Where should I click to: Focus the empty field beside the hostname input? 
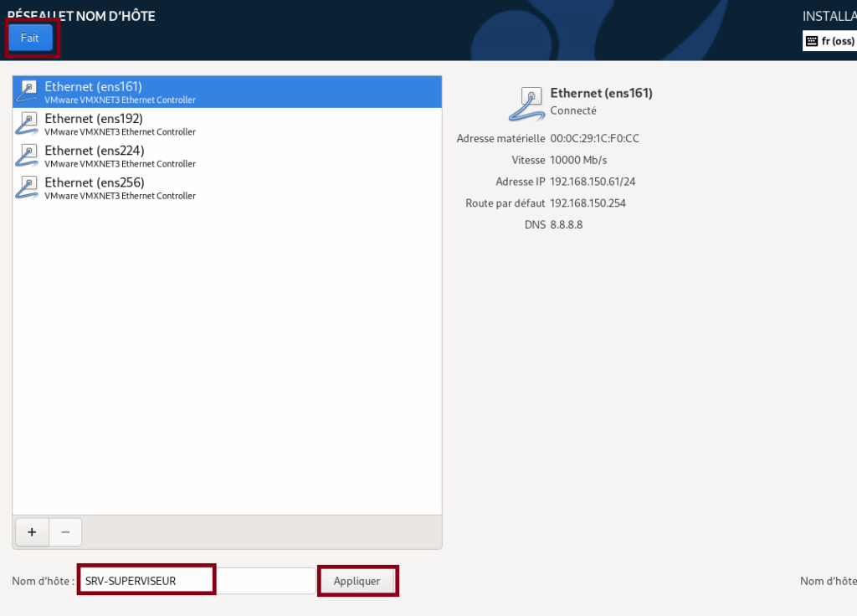[266, 579]
